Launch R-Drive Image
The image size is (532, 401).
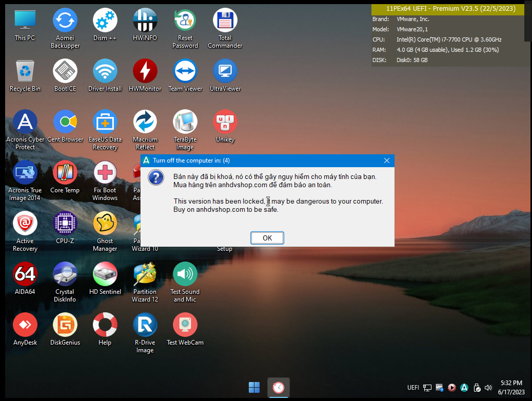click(145, 333)
